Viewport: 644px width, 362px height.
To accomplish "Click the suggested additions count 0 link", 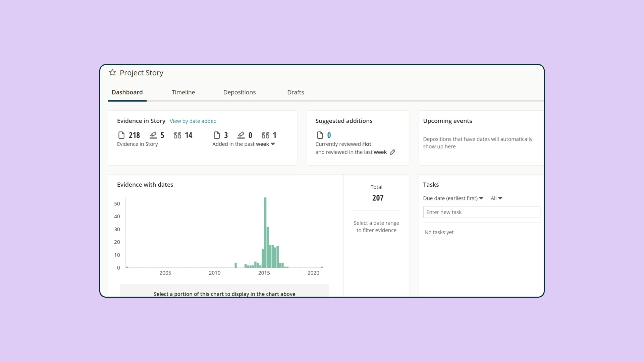I will tap(329, 135).
